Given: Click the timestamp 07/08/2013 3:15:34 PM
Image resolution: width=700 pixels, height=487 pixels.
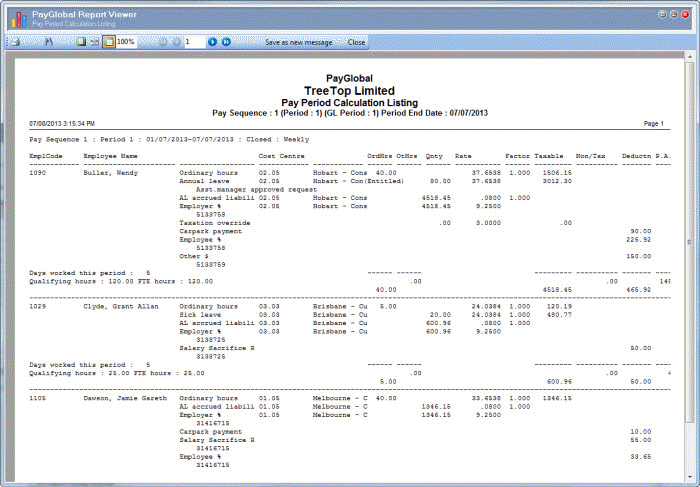Looking at the screenshot, I should coord(62,124).
